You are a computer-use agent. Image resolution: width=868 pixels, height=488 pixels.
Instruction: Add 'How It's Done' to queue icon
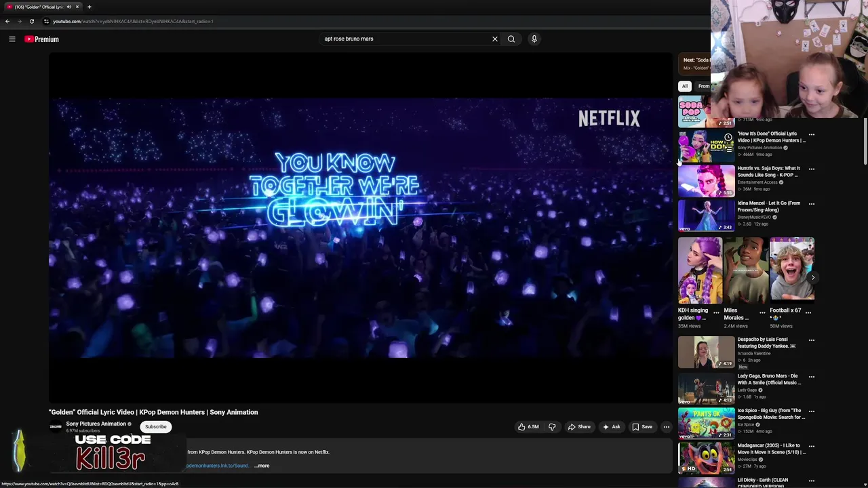[x=728, y=149]
